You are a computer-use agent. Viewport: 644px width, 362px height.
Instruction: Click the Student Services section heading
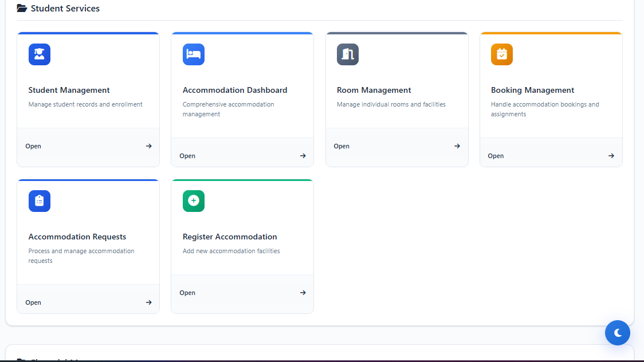tap(65, 9)
